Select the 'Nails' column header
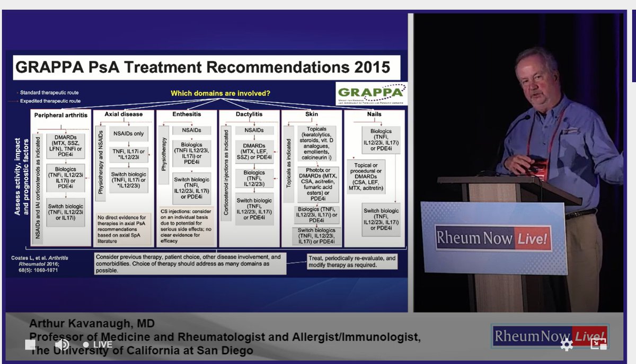Image resolution: width=636 pixels, height=364 pixels. pyautogui.click(x=374, y=114)
